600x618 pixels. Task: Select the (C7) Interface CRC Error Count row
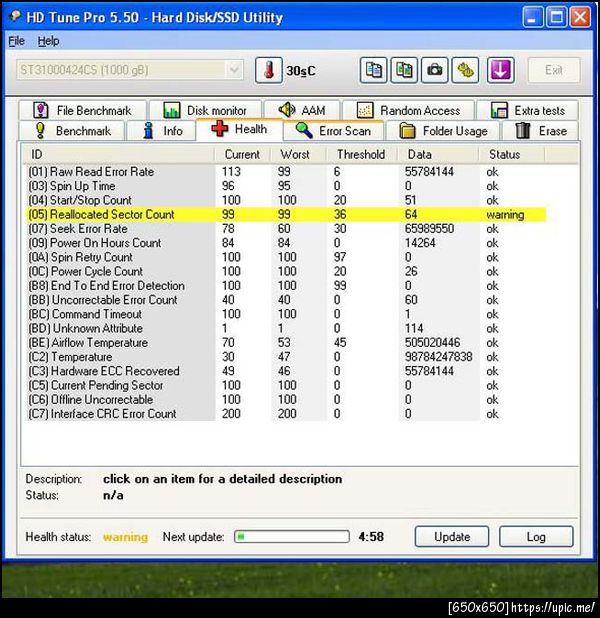click(x=286, y=414)
